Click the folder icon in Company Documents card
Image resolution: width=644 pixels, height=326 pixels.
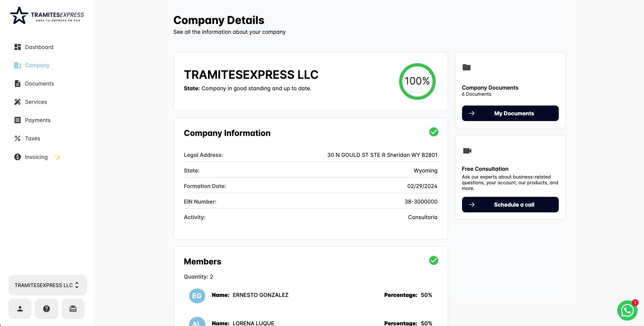tap(466, 67)
